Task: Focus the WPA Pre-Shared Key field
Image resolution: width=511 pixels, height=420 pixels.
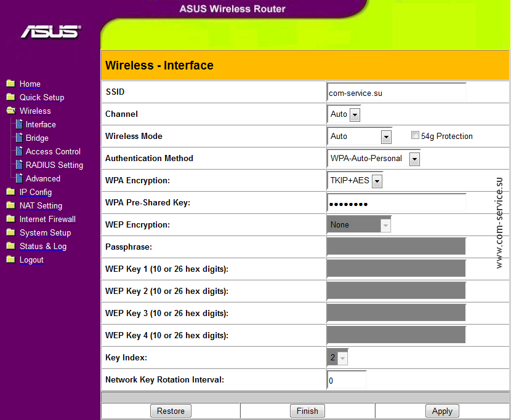Action: pos(396,203)
